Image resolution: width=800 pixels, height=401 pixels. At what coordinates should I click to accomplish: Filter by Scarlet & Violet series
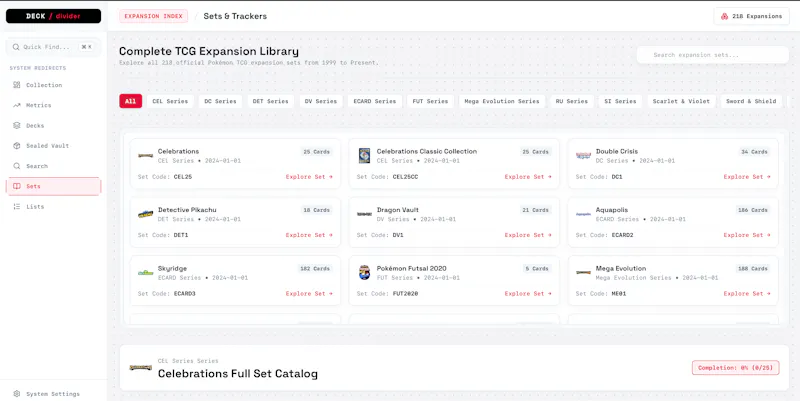click(x=681, y=101)
